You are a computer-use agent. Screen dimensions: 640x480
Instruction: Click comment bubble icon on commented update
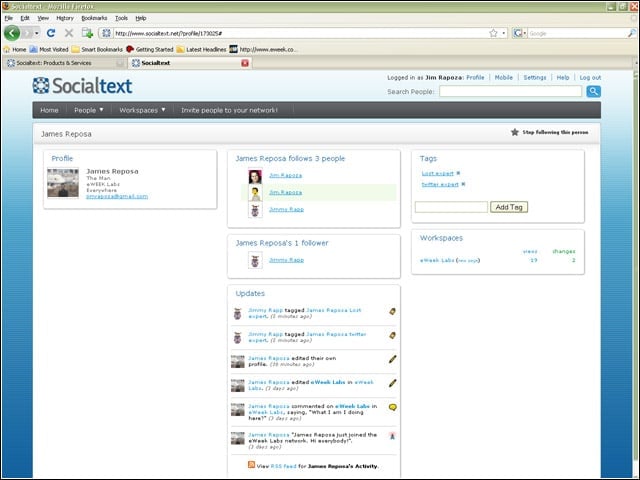tap(393, 407)
